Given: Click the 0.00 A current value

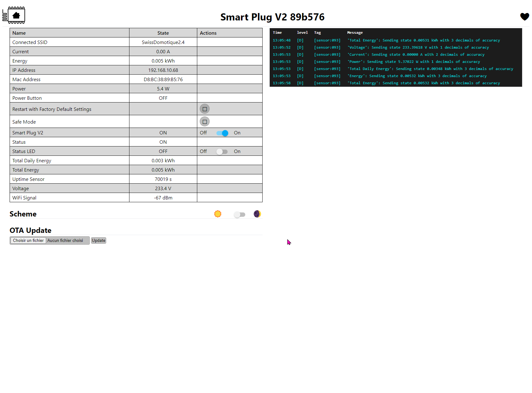Looking at the screenshot, I should (163, 52).
